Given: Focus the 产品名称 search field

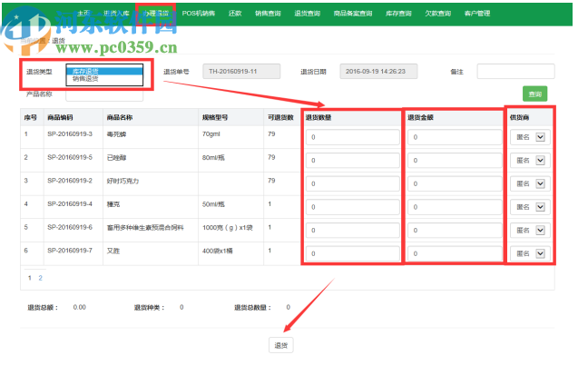Looking at the screenshot, I should [104, 95].
